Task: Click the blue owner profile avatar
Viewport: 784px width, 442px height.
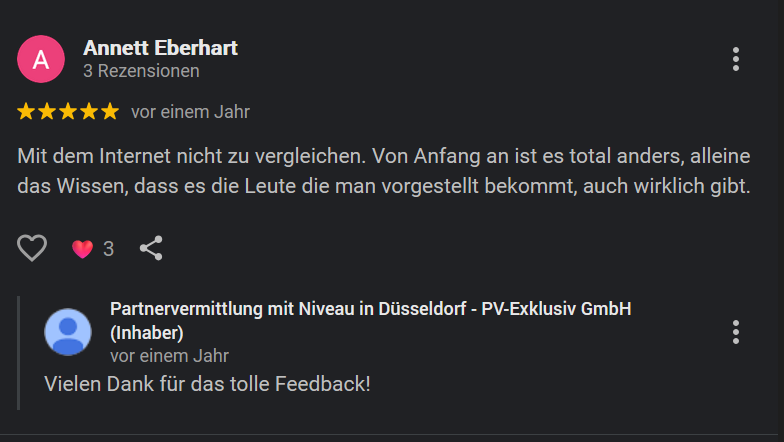Action: coord(68,332)
